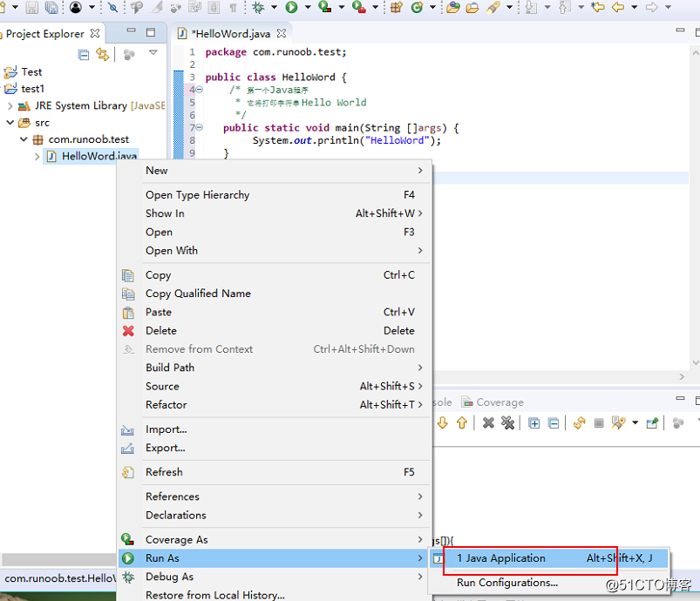The height and width of the screenshot is (601, 700).
Task: Close the HelloWord.java editor tab
Action: tap(282, 33)
